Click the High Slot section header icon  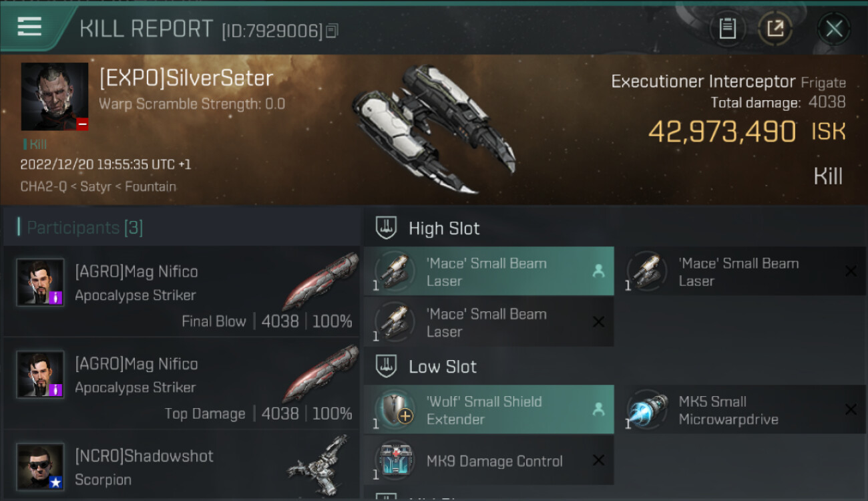(x=387, y=228)
